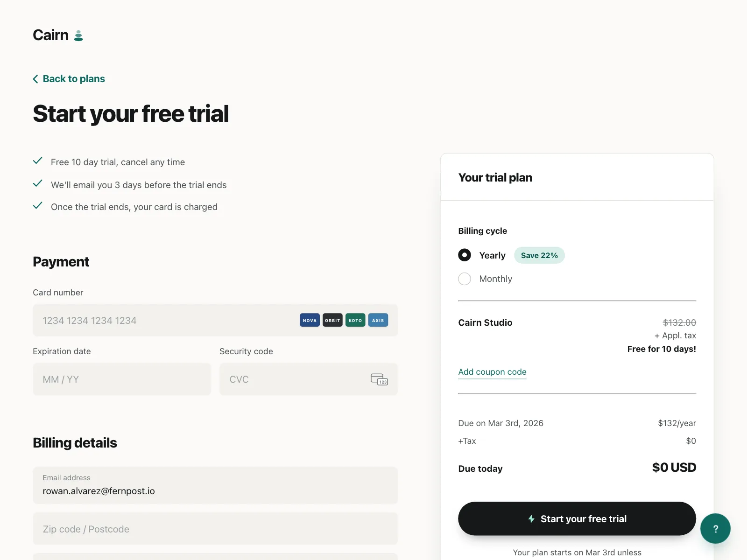Click the ORBIT card brand icon
This screenshot has width=747, height=560.
click(x=332, y=320)
